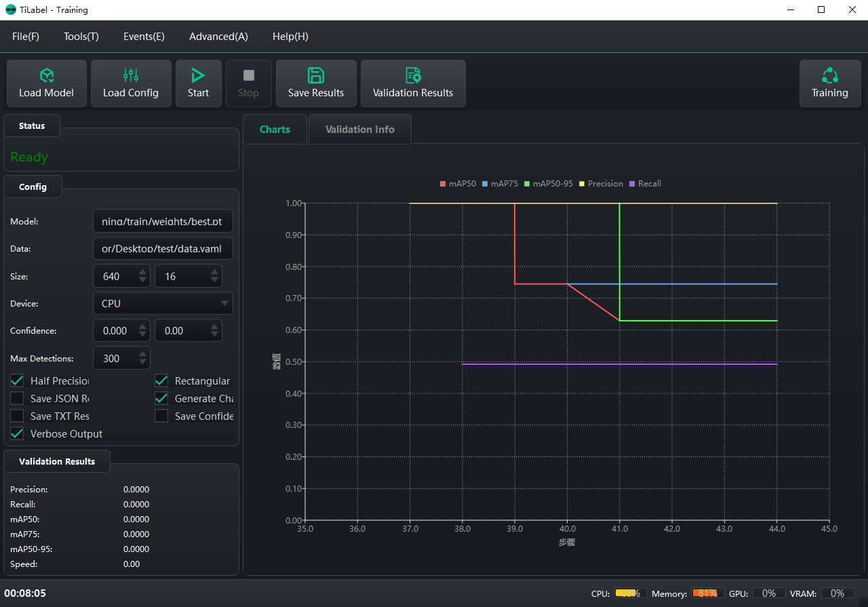Click the Charts tab
This screenshot has height=607, width=868.
(275, 129)
